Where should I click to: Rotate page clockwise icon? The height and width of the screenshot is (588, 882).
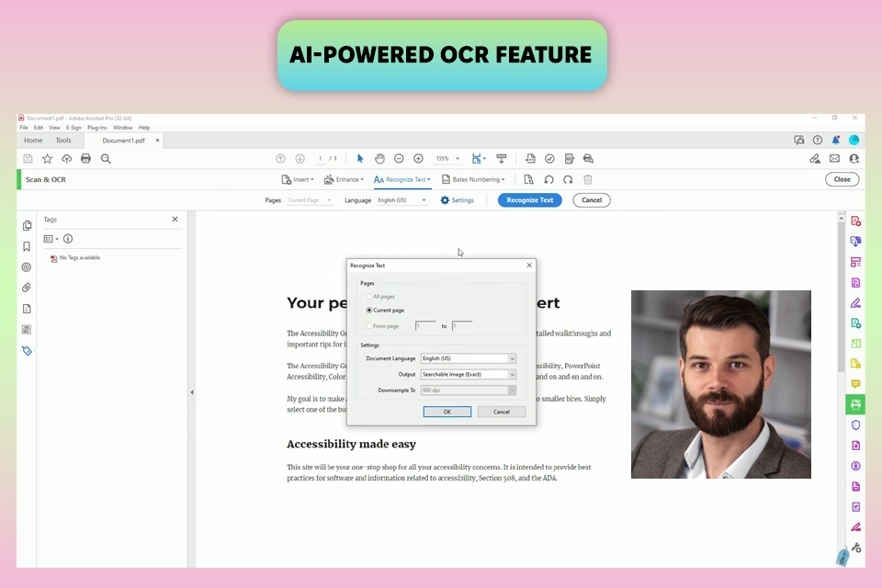tap(568, 179)
